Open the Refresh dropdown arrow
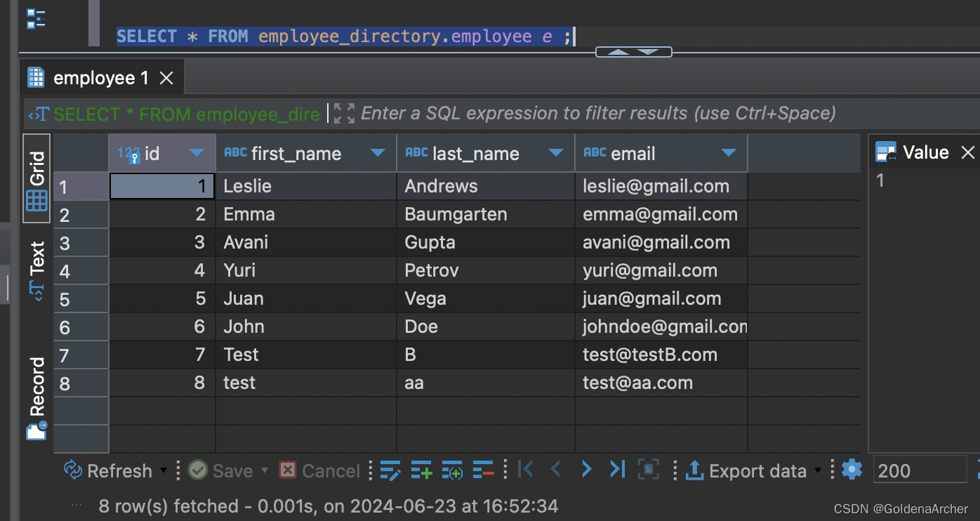Screen dimensions: 980x521 point(164,470)
